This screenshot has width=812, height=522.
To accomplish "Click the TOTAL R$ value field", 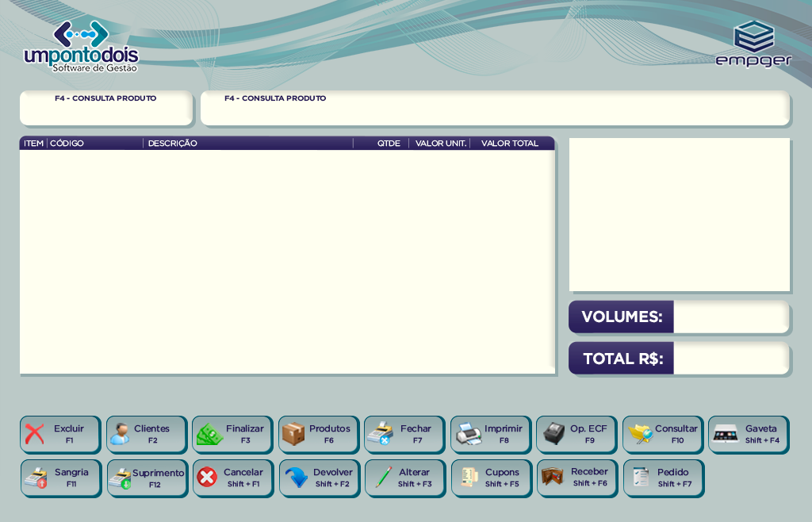I will 730,359.
